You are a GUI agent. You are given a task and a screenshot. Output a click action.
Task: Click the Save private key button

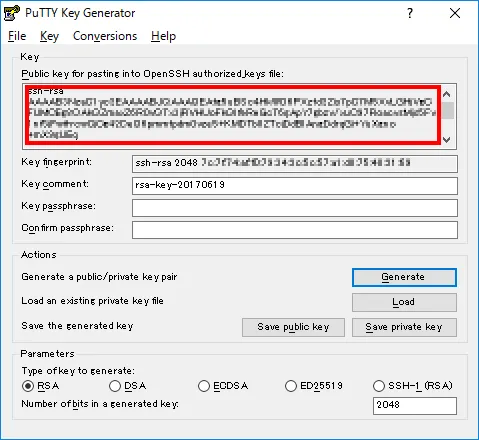click(x=404, y=327)
